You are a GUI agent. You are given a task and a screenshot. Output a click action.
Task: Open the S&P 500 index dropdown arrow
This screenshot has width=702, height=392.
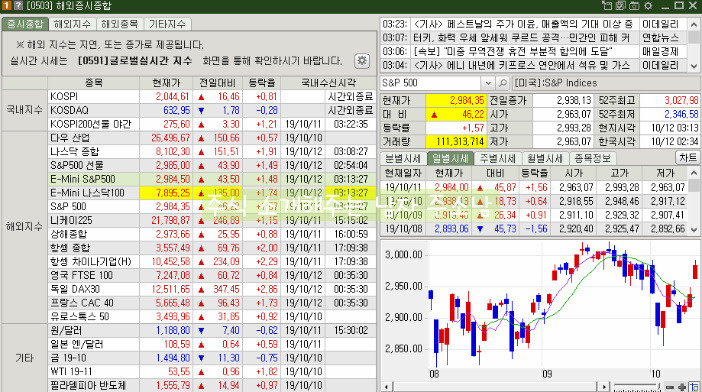488,83
